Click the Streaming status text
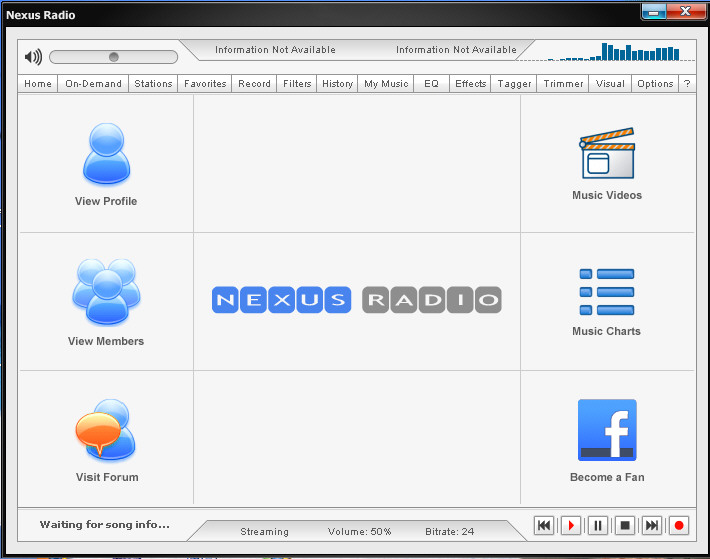The height and width of the screenshot is (559, 710). pos(264,531)
